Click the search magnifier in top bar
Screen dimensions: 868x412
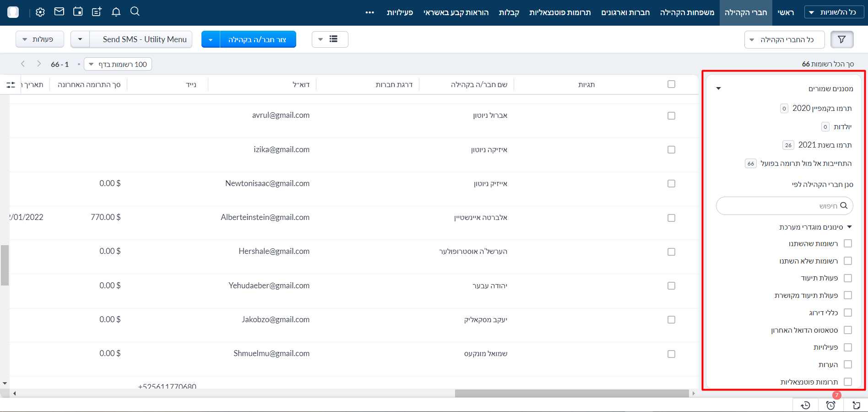(x=135, y=11)
